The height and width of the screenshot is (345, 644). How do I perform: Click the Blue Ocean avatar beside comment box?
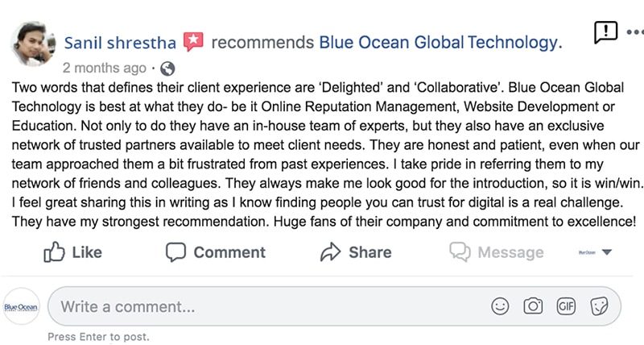tap(22, 307)
